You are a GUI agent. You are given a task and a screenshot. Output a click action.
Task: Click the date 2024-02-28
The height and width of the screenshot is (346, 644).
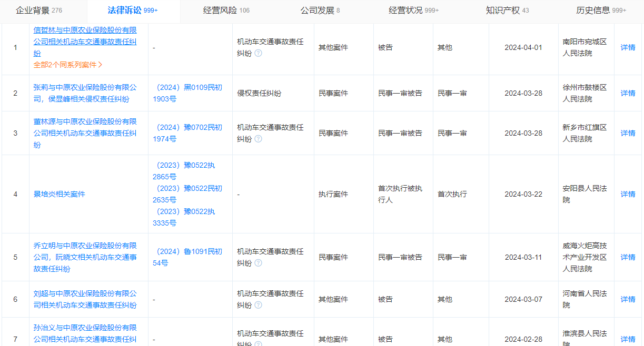point(523,339)
